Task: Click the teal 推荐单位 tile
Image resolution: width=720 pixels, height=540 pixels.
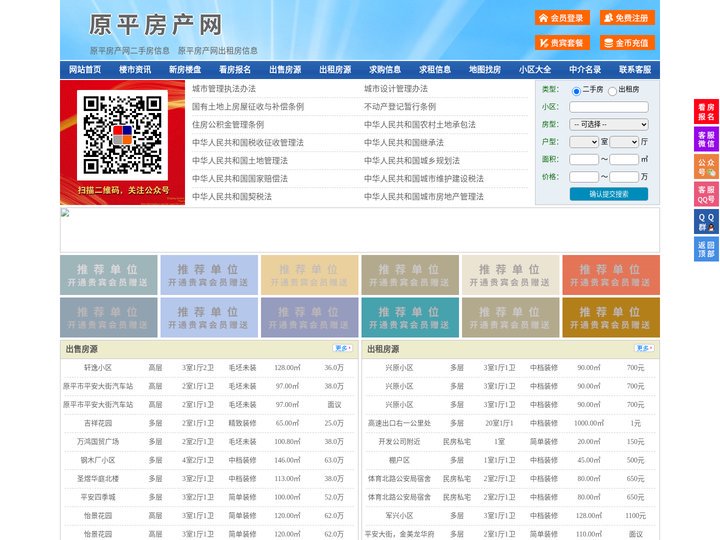Action: (x=410, y=317)
